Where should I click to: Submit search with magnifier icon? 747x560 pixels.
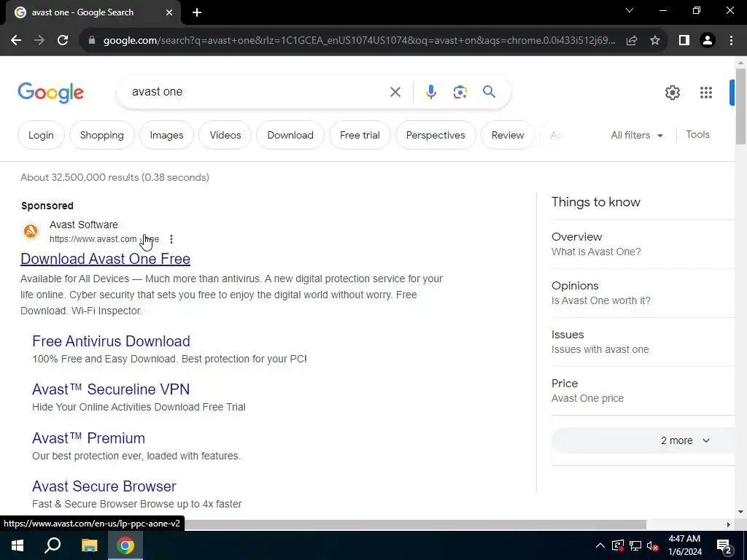[489, 91]
